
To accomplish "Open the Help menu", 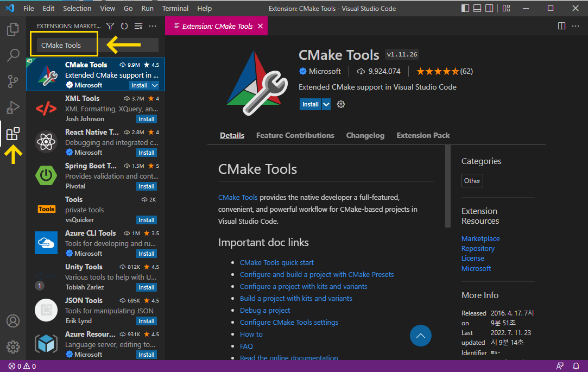I will tap(204, 8).
